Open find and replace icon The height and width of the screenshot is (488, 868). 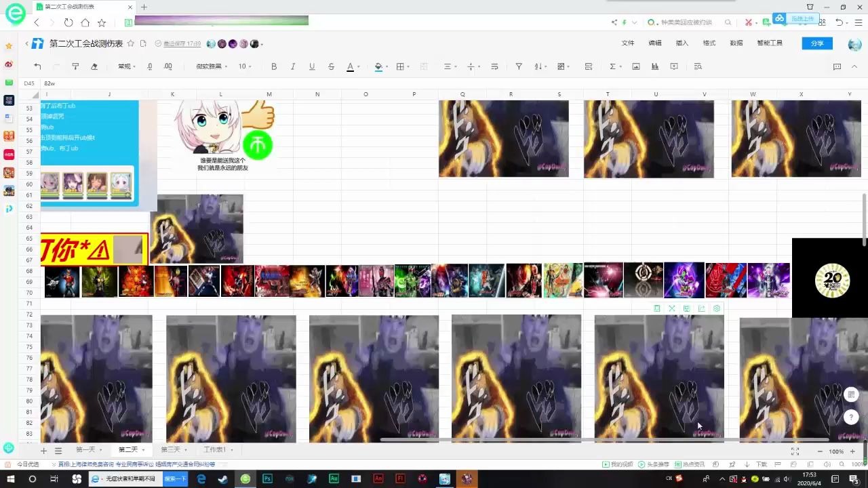(x=698, y=66)
